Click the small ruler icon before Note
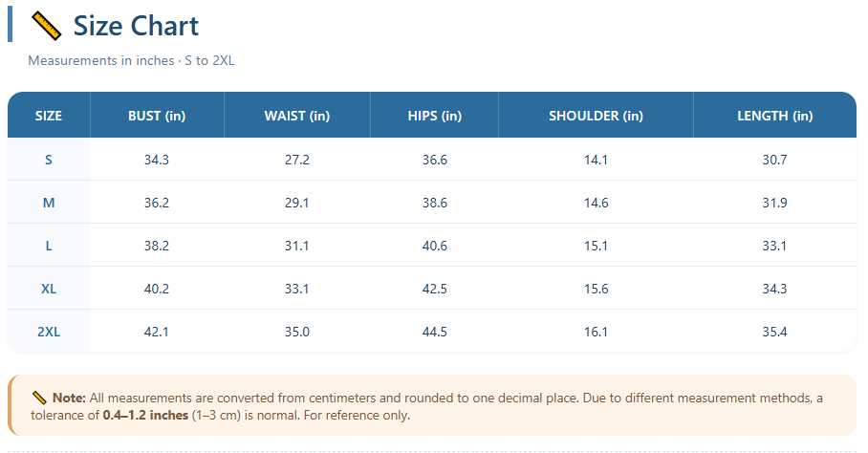This screenshot has height=453, width=868. point(39,398)
